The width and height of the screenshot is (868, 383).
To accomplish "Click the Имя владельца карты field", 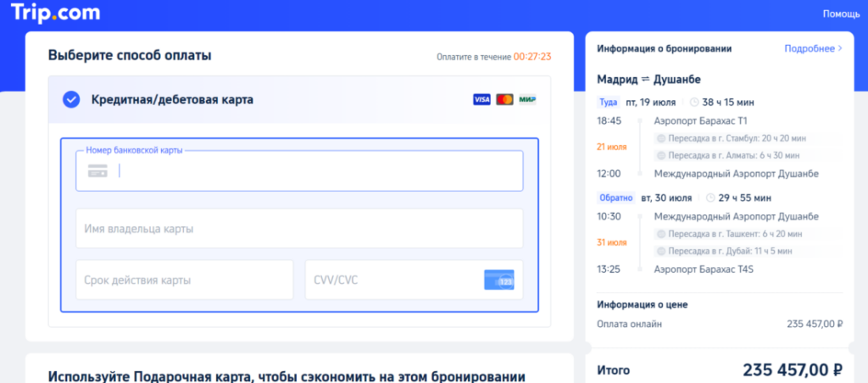I will click(x=299, y=229).
